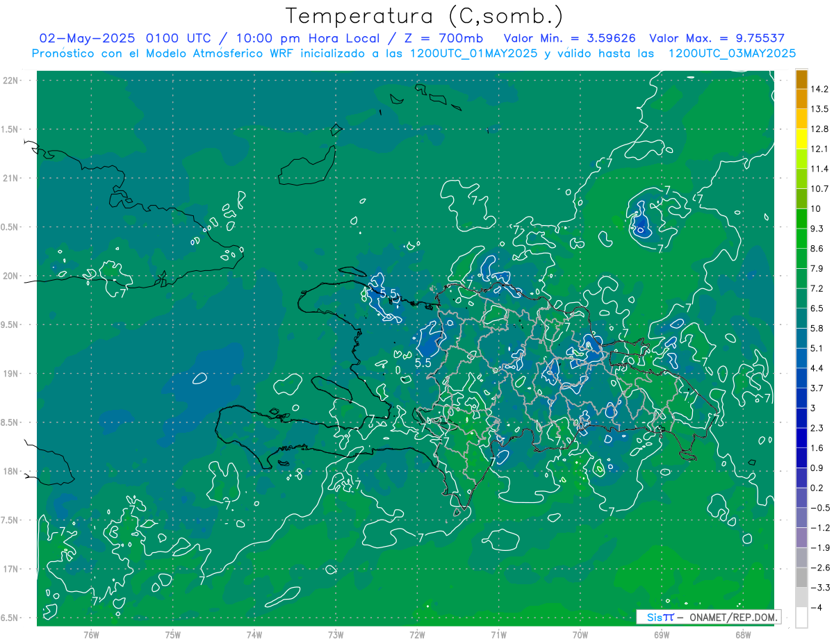Click colorbar label "0.2"
Image resolution: width=834 pixels, height=644 pixels.
coord(817,488)
